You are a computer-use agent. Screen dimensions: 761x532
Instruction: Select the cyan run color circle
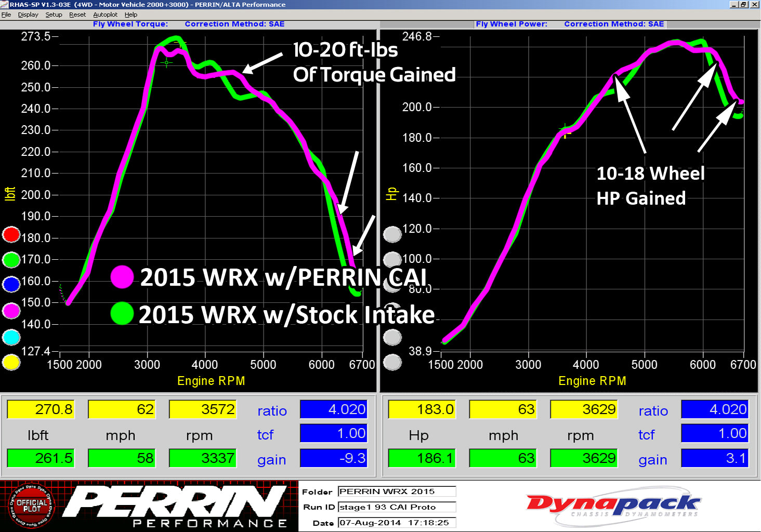(11, 337)
